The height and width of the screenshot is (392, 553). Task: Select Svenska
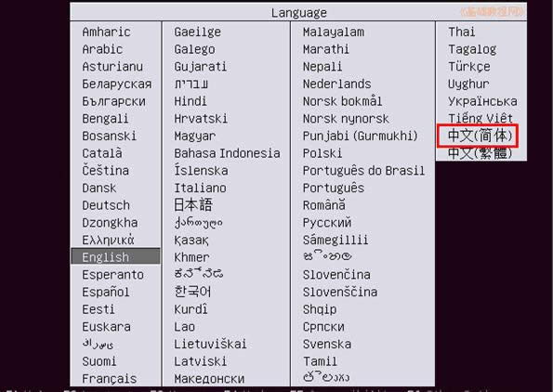(x=327, y=344)
